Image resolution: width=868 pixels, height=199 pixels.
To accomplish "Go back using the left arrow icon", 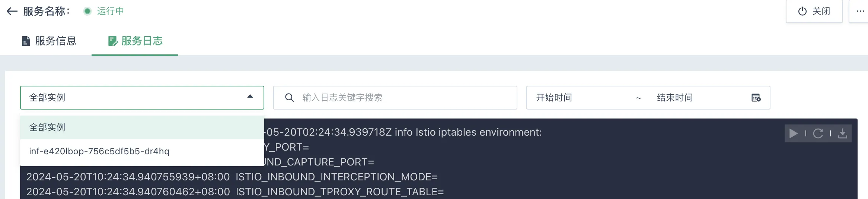I will [x=12, y=11].
